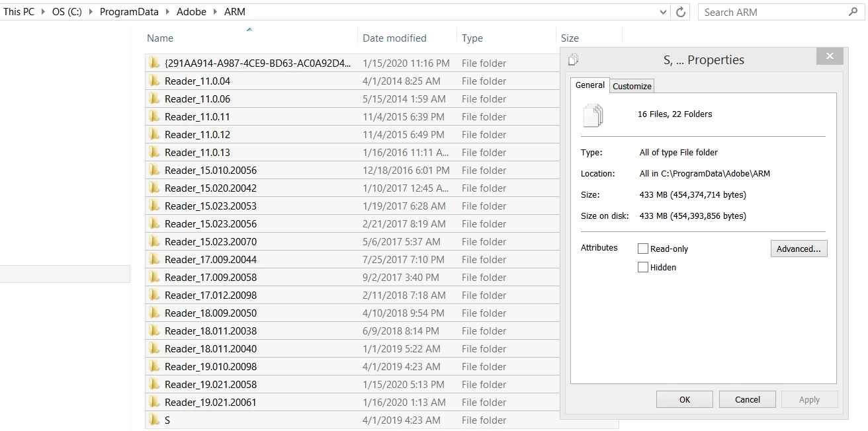Switch to the Customize tab
Image resolution: width=868 pixels, height=431 pixels.
632,86
